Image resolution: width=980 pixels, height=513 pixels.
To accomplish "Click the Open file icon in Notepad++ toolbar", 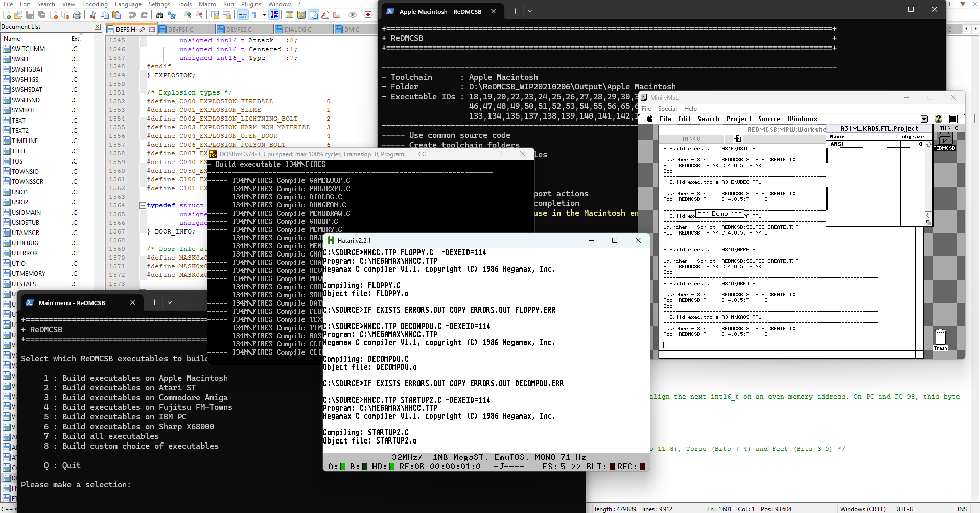I will click(x=18, y=15).
